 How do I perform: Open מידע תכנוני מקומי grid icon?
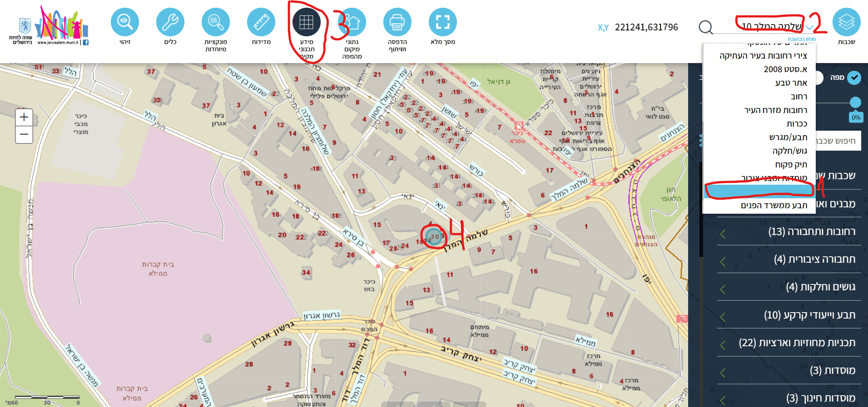click(x=307, y=22)
